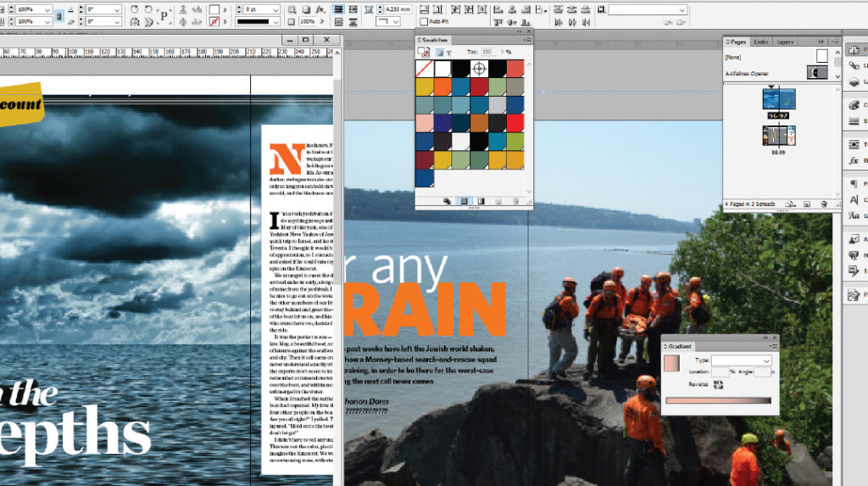Switch to the Links tab

tap(760, 42)
